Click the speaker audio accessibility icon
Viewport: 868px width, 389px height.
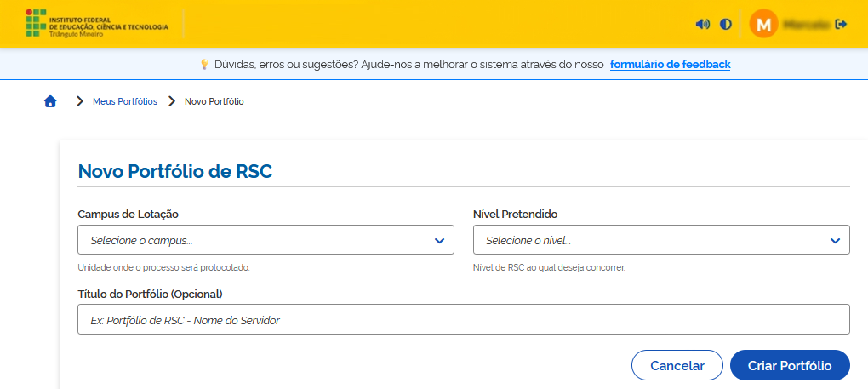point(702,24)
